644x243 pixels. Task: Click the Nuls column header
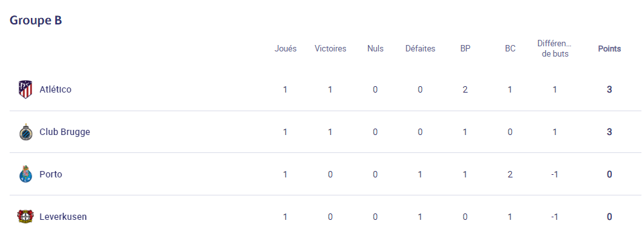pyautogui.click(x=376, y=48)
